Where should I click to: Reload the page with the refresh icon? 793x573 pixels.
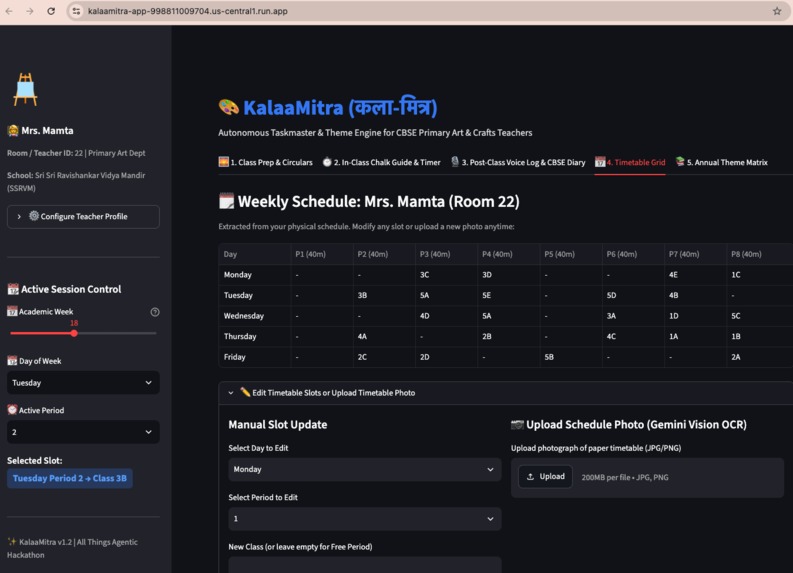51,11
